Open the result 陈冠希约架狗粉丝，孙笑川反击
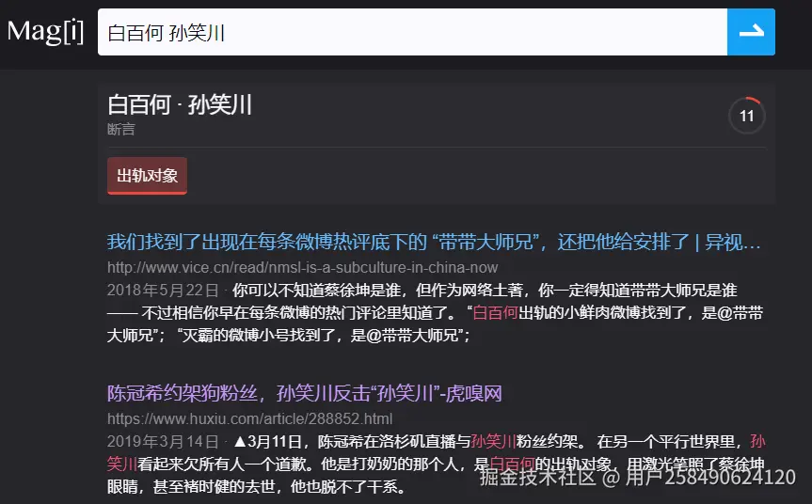812x504 pixels. 305,393
